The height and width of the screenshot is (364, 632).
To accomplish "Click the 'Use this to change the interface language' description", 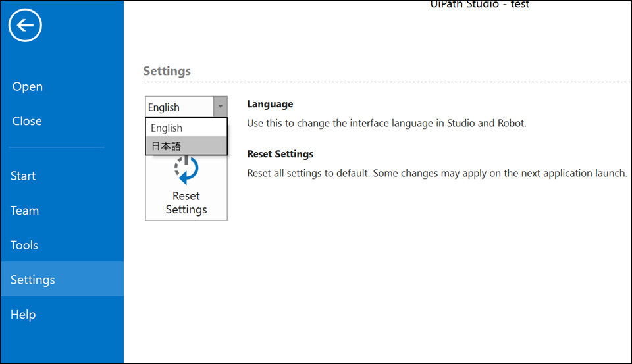I will tap(386, 123).
